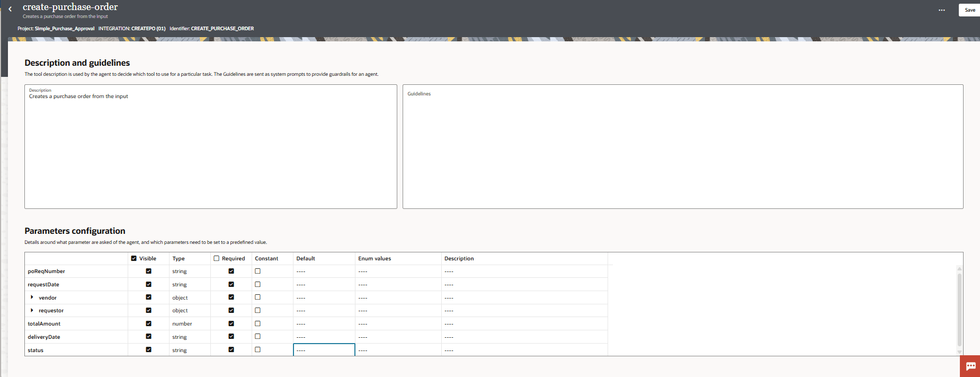Select the deliveryDate parameter name
Screen dimensions: 980x377
point(44,337)
